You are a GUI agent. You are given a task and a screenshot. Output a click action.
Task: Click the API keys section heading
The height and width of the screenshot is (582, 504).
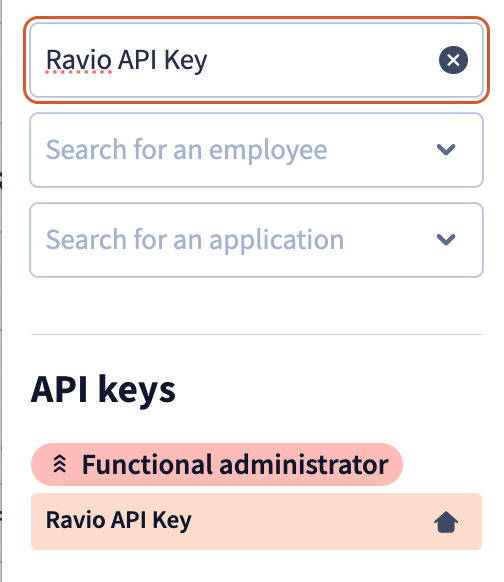pyautogui.click(x=103, y=390)
